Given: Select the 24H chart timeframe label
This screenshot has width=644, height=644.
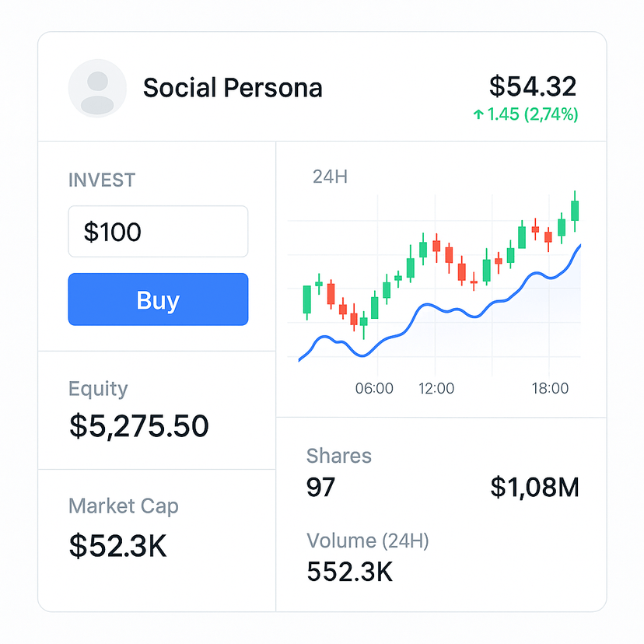Looking at the screenshot, I should 330,177.
